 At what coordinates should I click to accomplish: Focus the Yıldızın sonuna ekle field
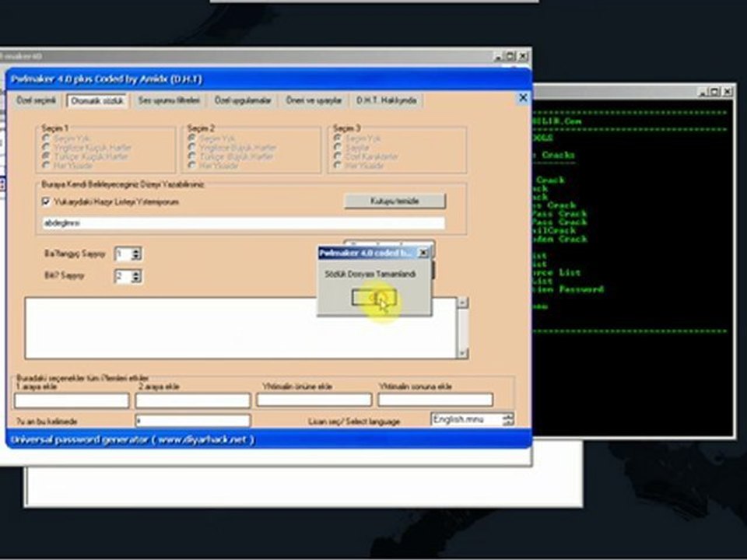click(436, 400)
